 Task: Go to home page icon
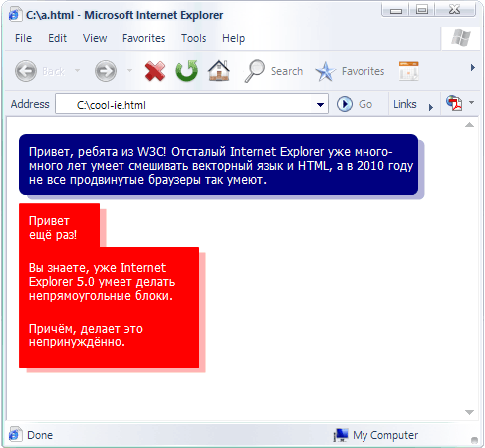click(x=219, y=71)
